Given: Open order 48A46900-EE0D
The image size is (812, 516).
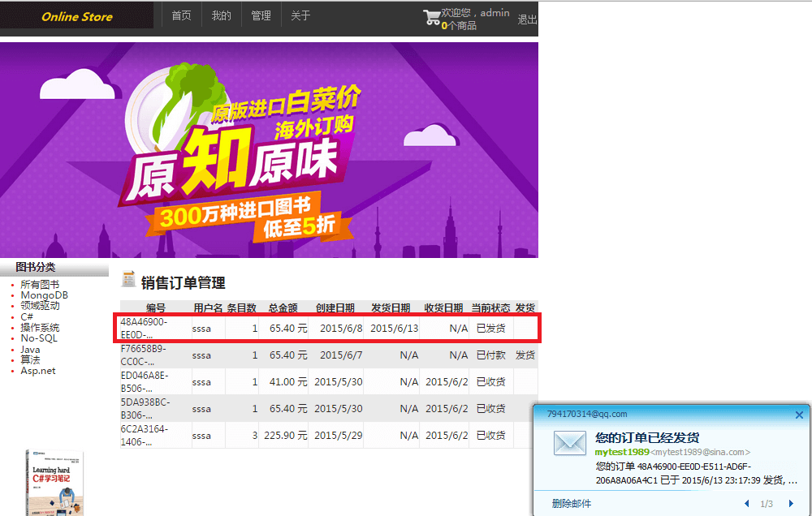Looking at the screenshot, I should click(144, 328).
